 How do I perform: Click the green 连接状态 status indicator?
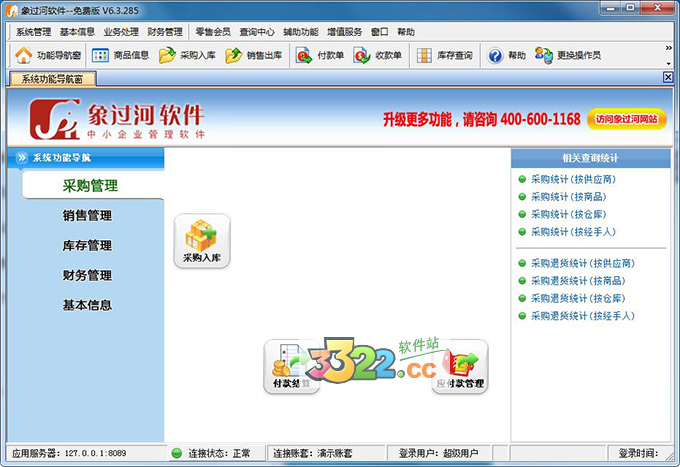[x=177, y=453]
